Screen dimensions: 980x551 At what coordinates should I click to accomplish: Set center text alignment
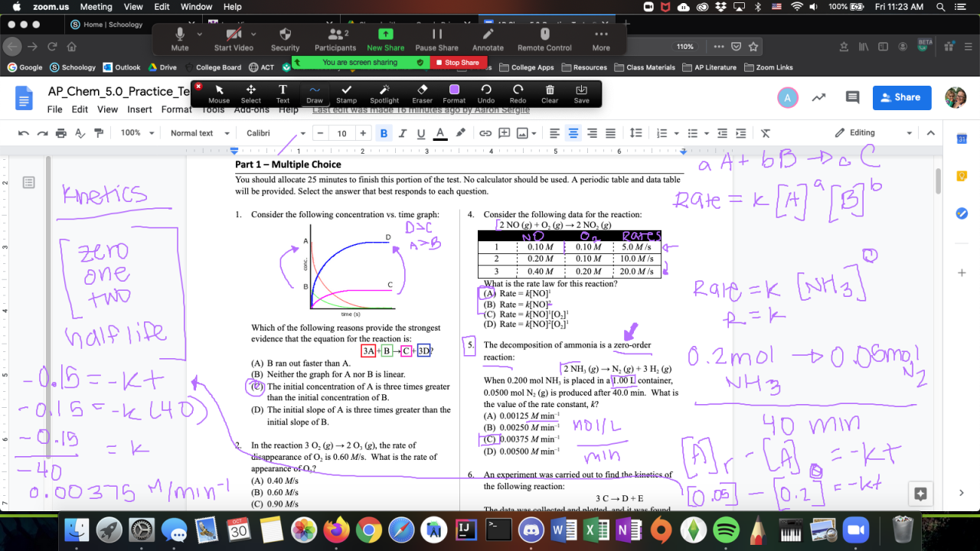tap(573, 133)
